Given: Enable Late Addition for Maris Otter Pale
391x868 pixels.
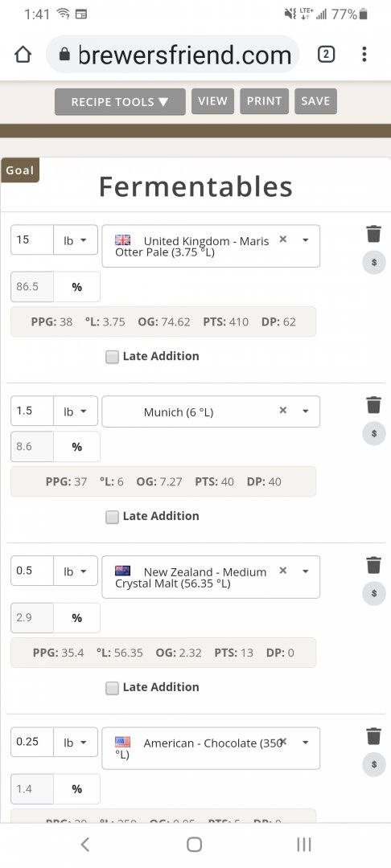Looking at the screenshot, I should click(x=113, y=357).
